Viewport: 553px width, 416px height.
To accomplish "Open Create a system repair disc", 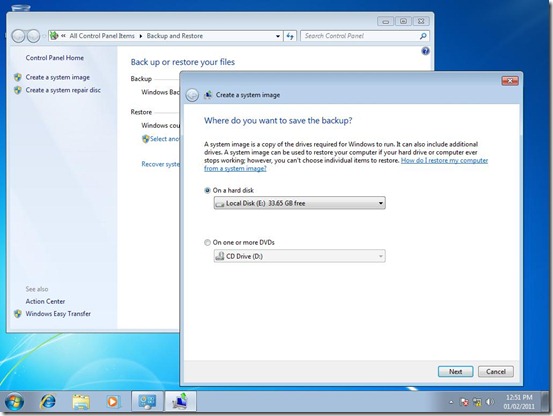I will click(x=63, y=90).
